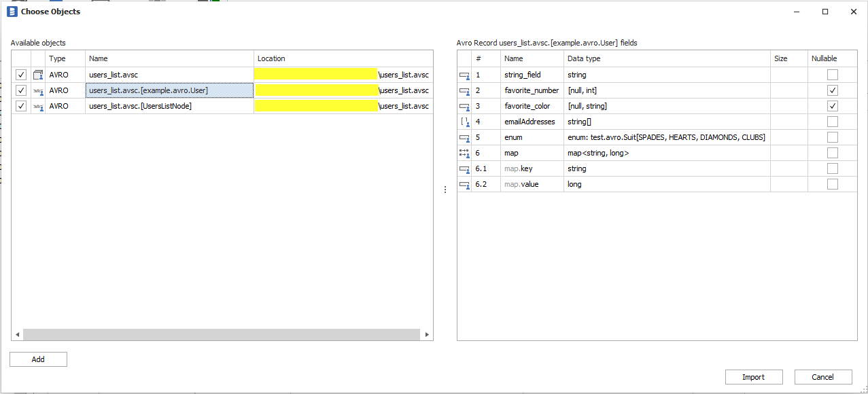This screenshot has height=394, width=868.
Task: Click the map icon in row 6
Action: (x=465, y=153)
